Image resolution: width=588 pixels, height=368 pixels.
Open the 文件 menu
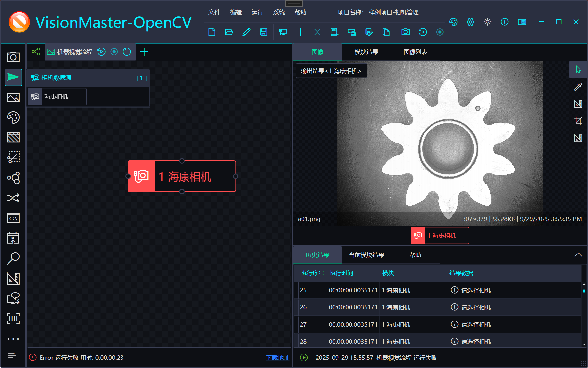point(214,12)
